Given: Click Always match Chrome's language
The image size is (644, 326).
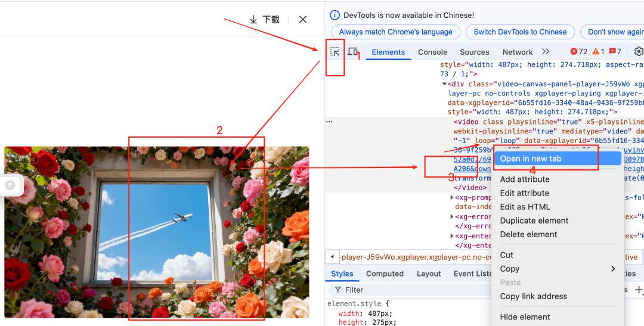Looking at the screenshot, I should 395,32.
